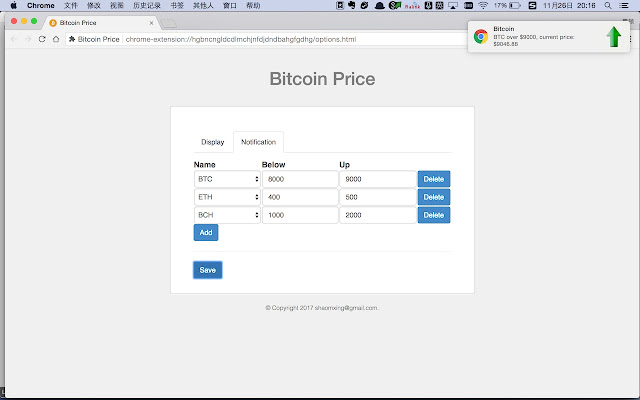Open the Bitcoin price notification

pyautogui.click(x=548, y=37)
